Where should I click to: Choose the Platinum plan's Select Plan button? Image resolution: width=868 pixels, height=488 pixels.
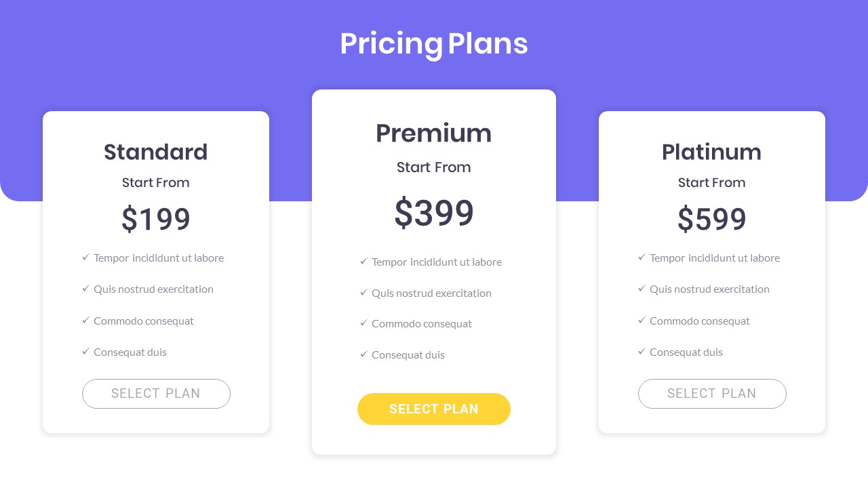click(x=712, y=394)
